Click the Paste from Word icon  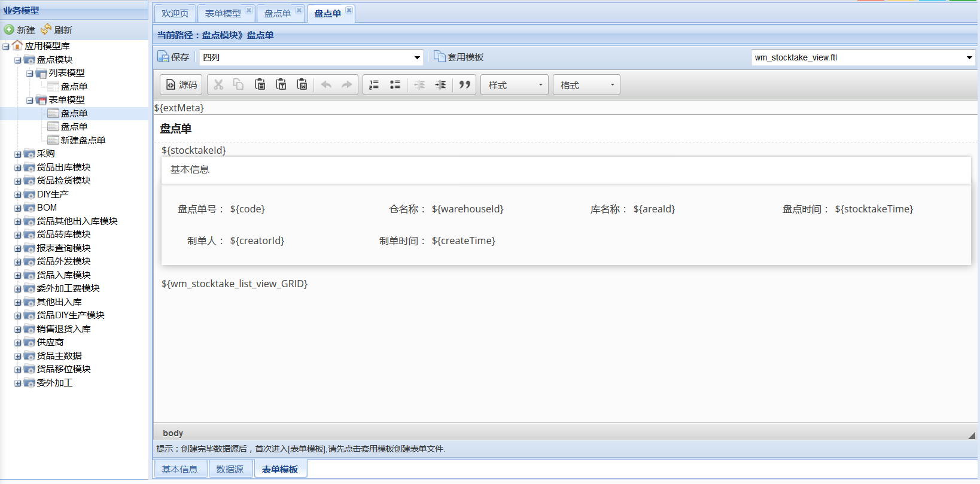pos(302,85)
